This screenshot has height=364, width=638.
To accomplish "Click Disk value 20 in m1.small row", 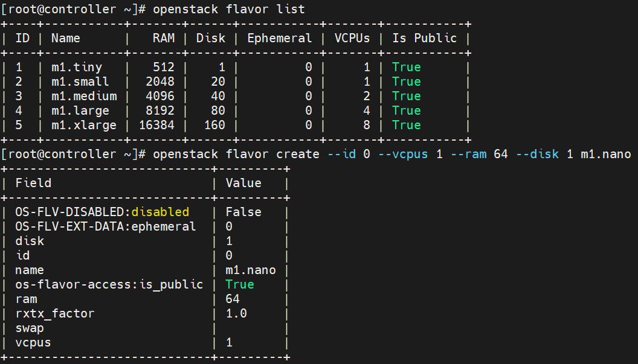I will [218, 81].
